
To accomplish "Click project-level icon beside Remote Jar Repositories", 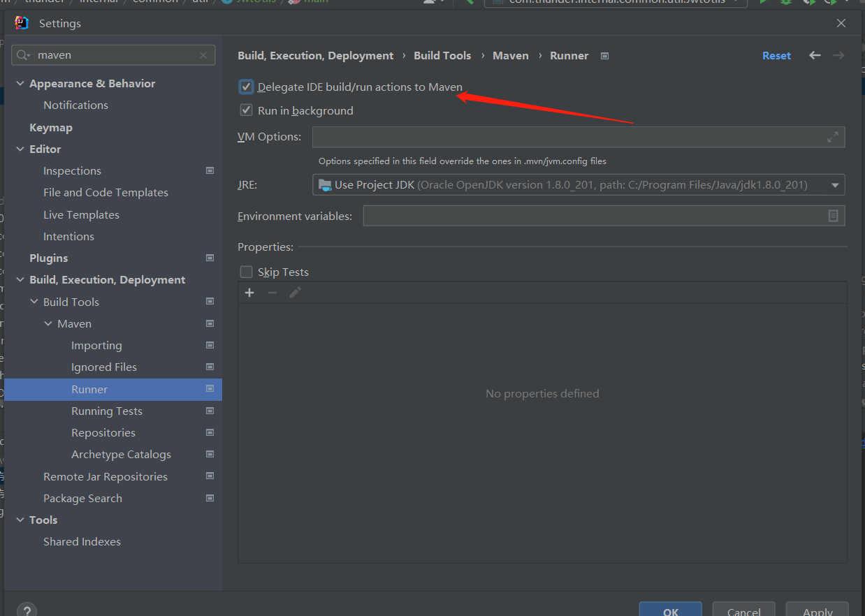I will (x=210, y=476).
